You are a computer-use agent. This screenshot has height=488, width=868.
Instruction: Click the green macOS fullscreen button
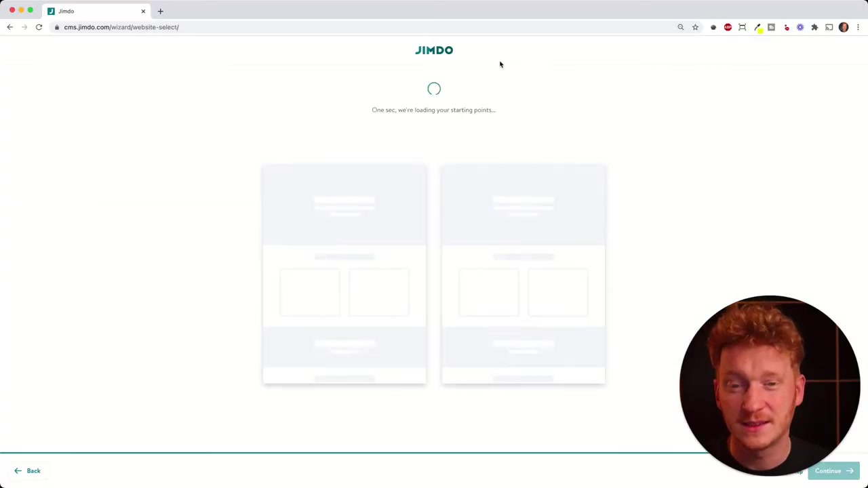click(30, 10)
